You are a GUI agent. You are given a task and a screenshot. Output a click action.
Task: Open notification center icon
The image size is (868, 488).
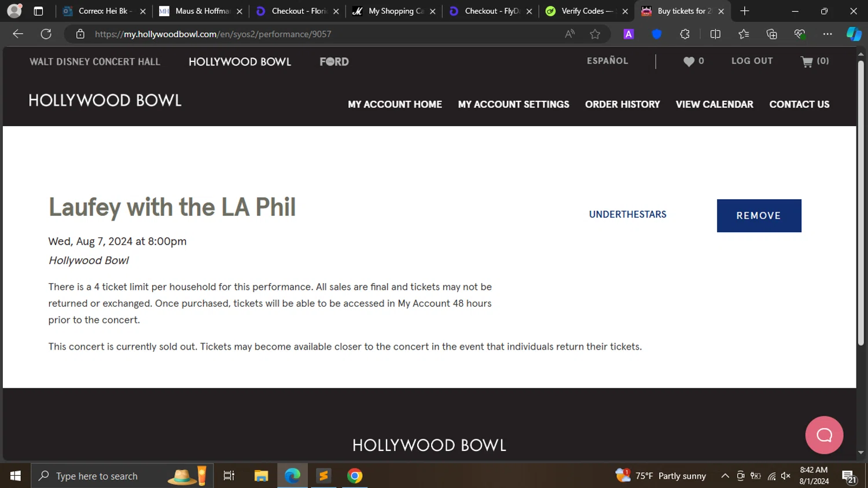click(x=849, y=476)
